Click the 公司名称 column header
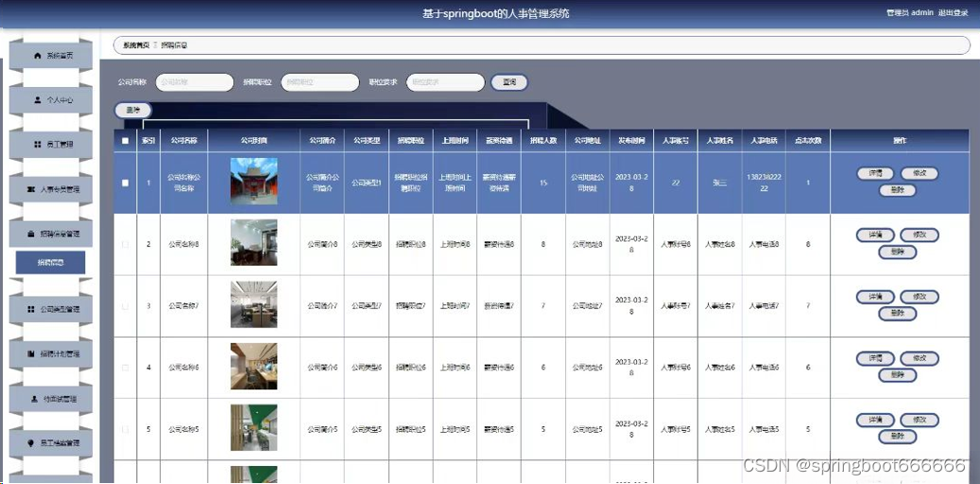The height and width of the screenshot is (484, 980). (x=183, y=141)
